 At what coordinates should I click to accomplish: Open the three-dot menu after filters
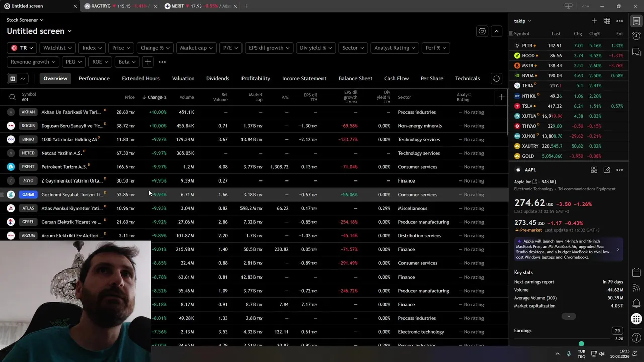162,62
